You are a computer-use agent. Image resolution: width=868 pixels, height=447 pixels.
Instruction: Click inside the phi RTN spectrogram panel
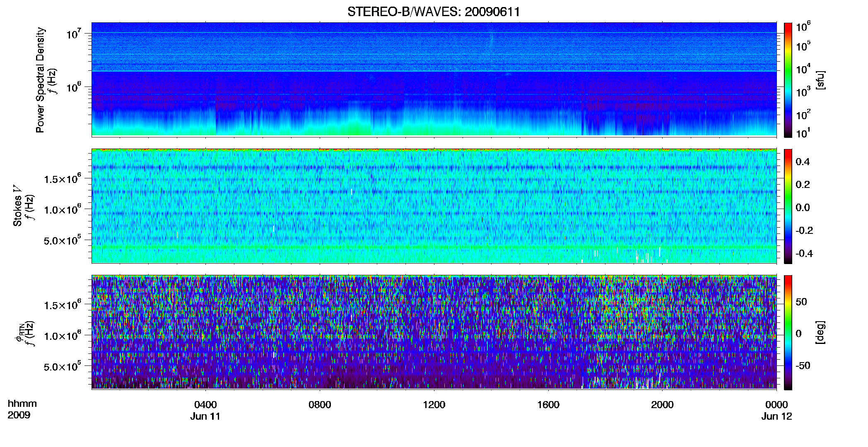click(434, 332)
